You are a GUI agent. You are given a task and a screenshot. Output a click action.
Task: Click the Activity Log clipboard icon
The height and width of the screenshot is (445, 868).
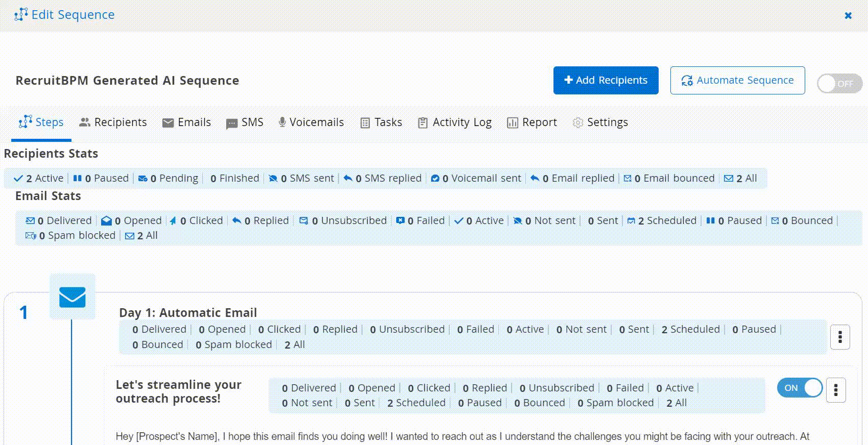click(423, 123)
